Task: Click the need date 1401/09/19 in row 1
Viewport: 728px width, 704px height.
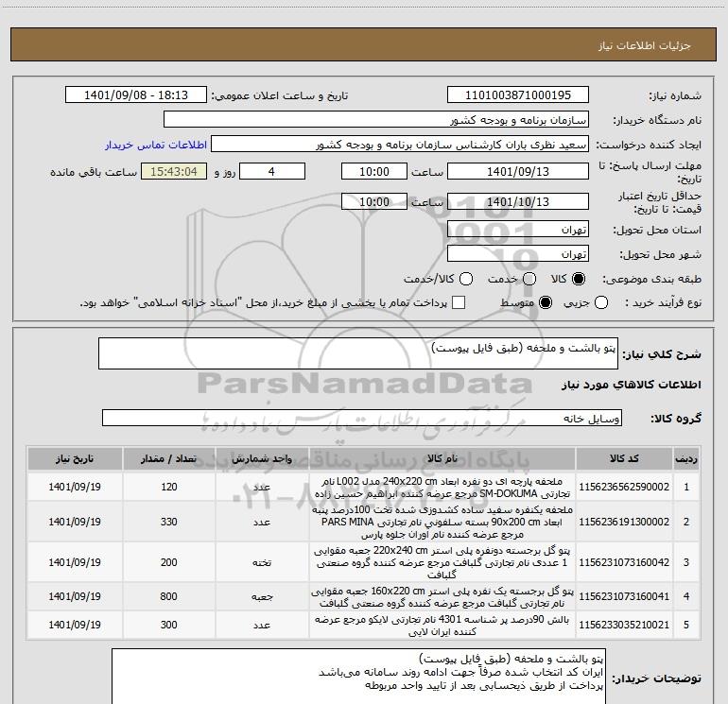Action: point(75,487)
